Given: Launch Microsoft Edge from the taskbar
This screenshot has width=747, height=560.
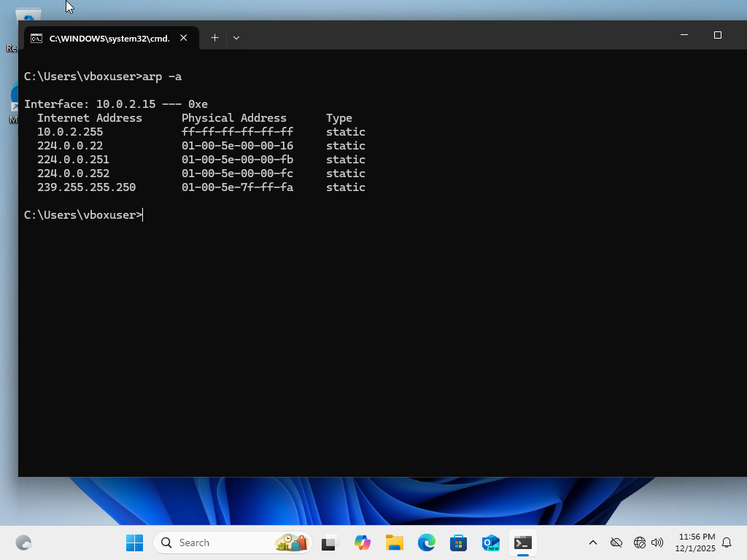Looking at the screenshot, I should point(425,542).
